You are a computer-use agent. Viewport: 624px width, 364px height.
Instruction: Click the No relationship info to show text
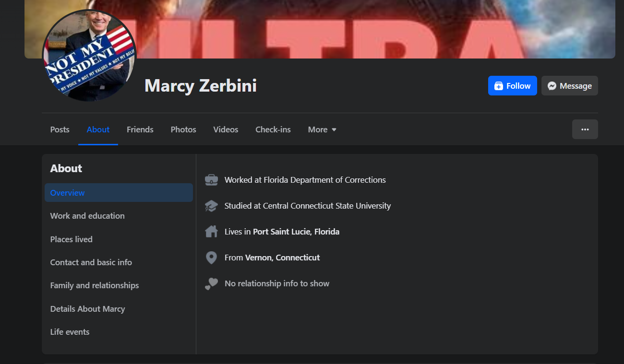click(x=277, y=283)
